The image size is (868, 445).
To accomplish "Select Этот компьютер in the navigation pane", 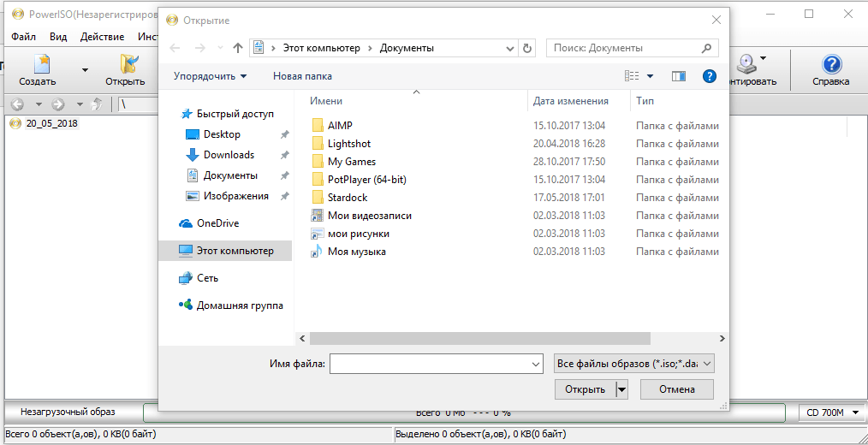I will [225, 251].
